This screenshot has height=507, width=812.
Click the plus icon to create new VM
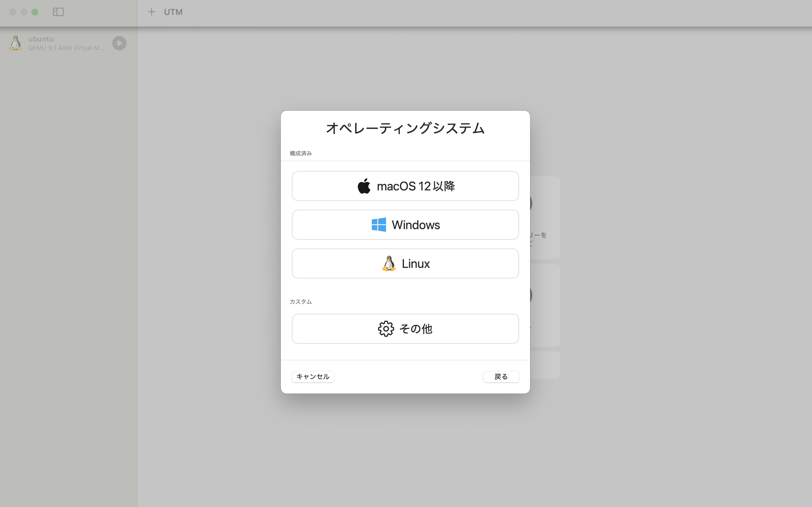point(152,12)
